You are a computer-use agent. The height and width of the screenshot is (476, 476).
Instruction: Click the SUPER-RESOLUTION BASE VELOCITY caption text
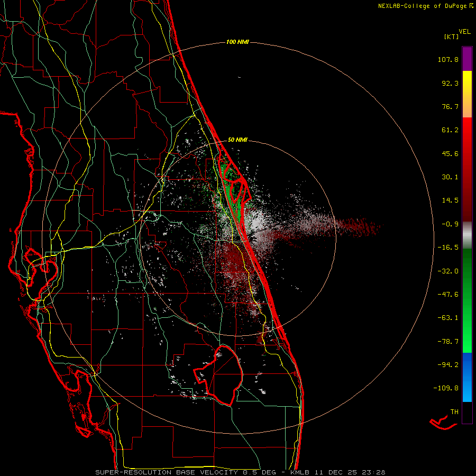pyautogui.click(x=167, y=472)
